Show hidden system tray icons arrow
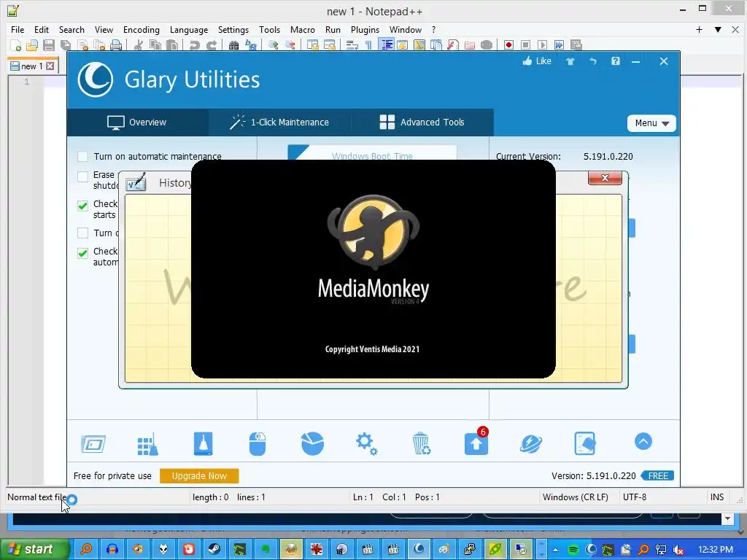The height and width of the screenshot is (560, 747). (555, 550)
